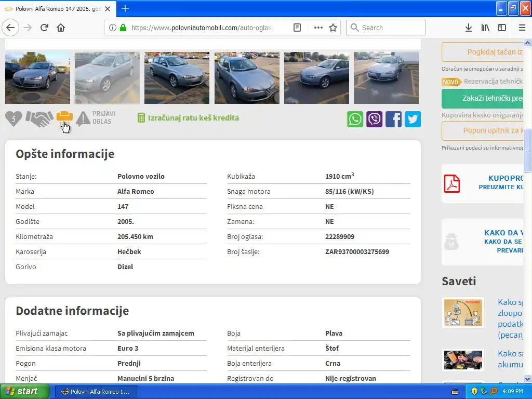Click the handshake offer icon
The image size is (532, 399).
[39, 119]
